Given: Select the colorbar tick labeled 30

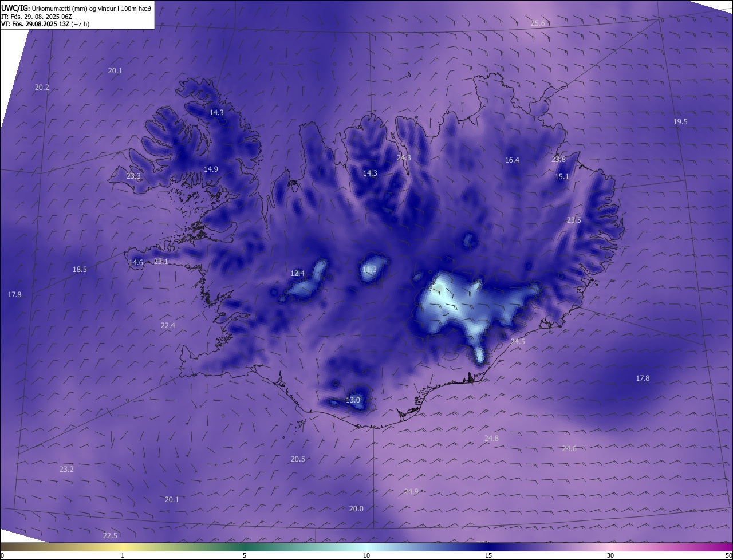Looking at the screenshot, I should pyautogui.click(x=610, y=555).
